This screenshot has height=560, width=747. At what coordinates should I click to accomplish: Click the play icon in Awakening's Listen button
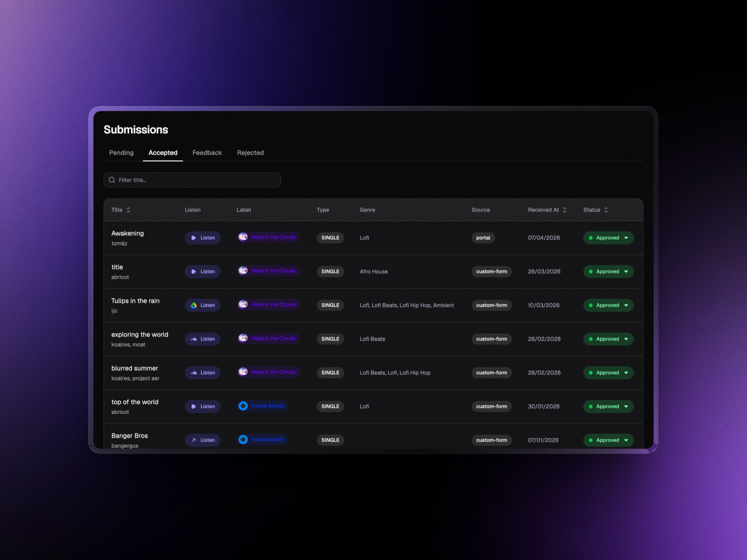(x=193, y=238)
